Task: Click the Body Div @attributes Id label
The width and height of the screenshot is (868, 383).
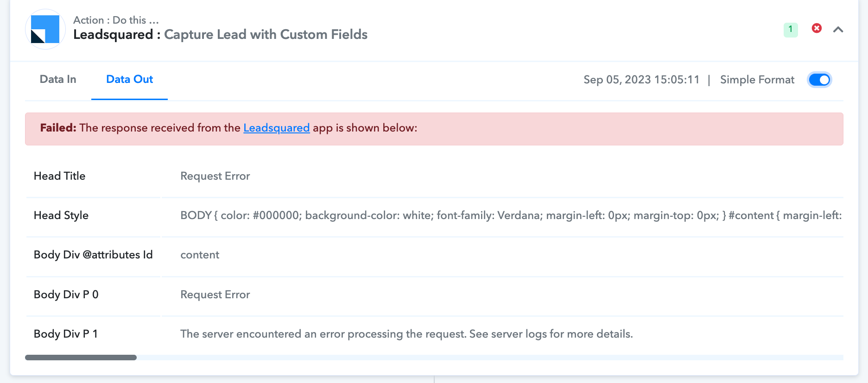Action: tap(93, 255)
